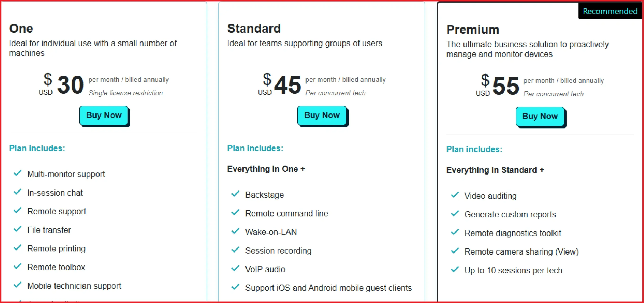
Task: Click the checkmark beside VoIP audio
Action: pyautogui.click(x=235, y=268)
